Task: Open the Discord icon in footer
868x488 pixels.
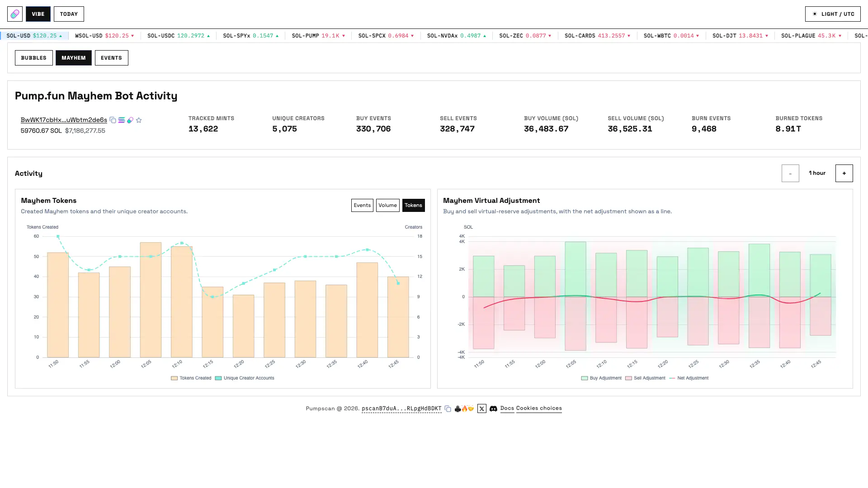Action: [x=493, y=408]
